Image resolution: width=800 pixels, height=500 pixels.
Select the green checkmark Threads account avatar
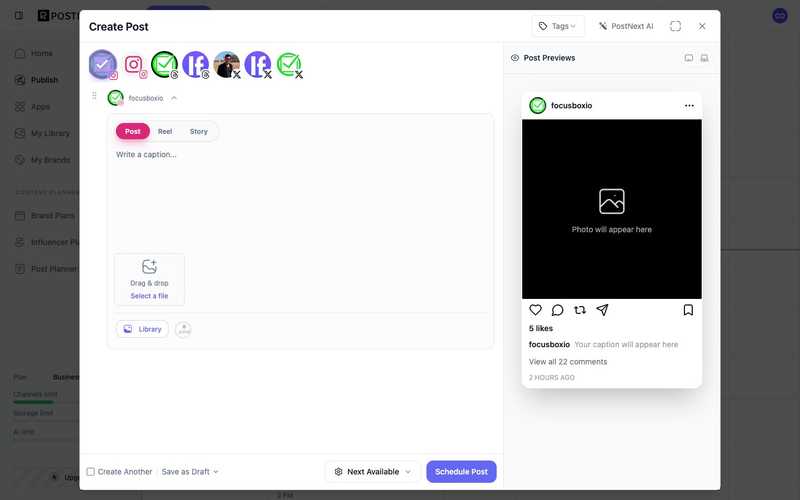pos(164,65)
